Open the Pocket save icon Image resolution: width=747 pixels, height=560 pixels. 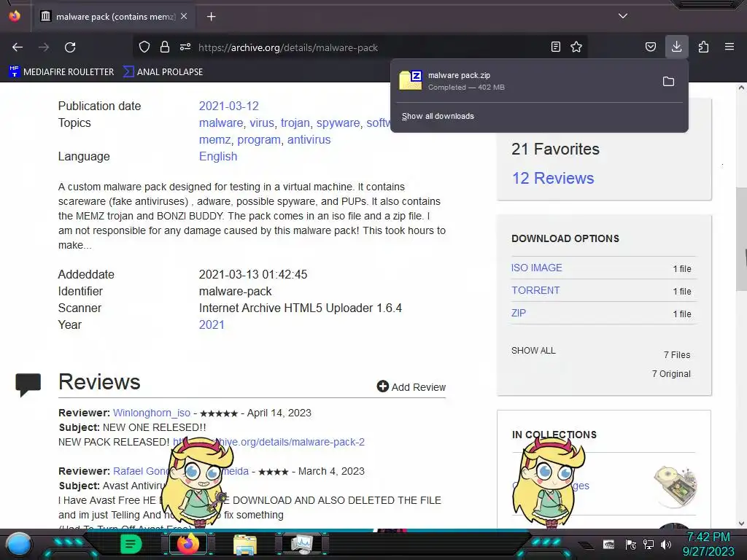click(x=650, y=47)
